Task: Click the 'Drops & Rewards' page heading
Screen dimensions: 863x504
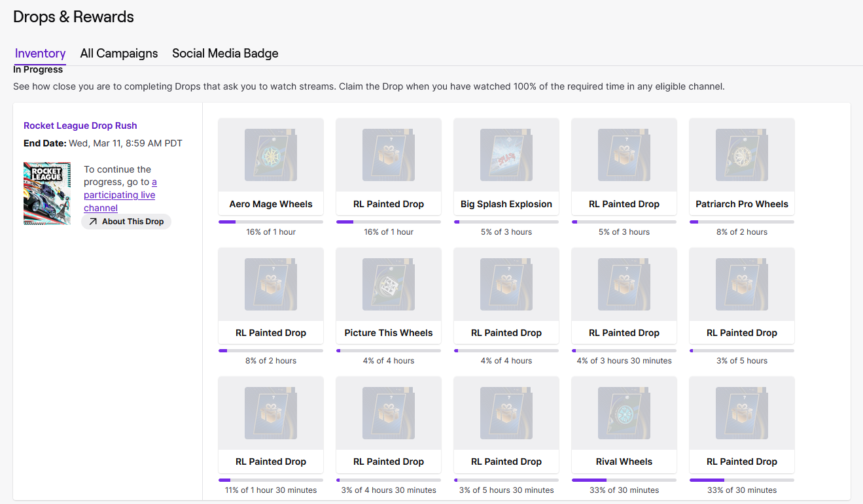Action: [73, 17]
